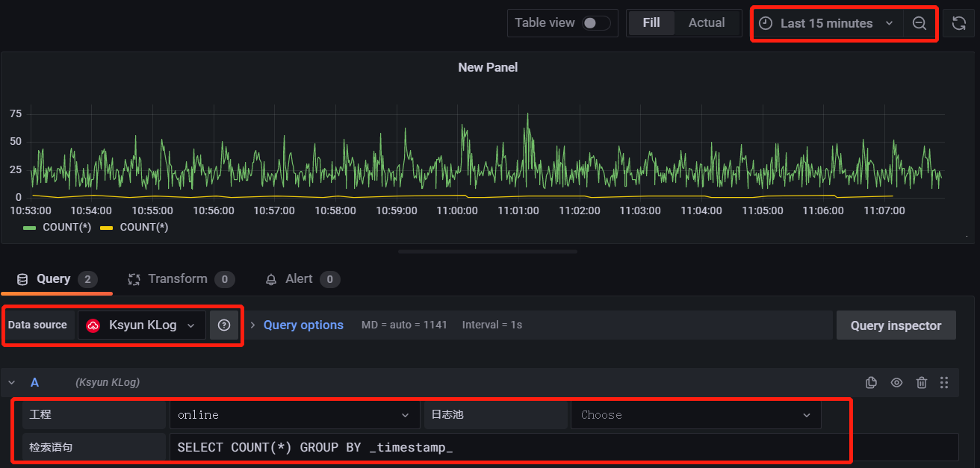
Task: Collapse query A row using the chevron
Action: pyautogui.click(x=12, y=382)
